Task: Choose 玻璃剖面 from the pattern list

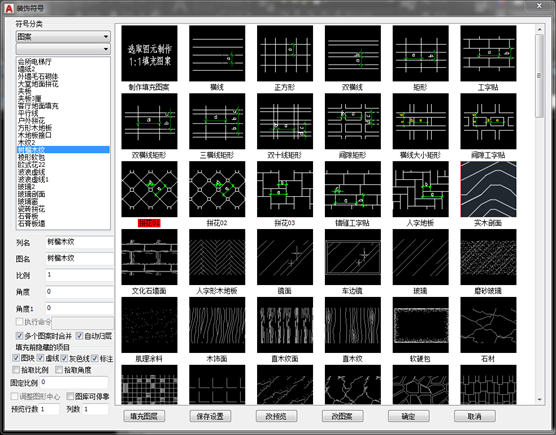Action: tap(32, 194)
